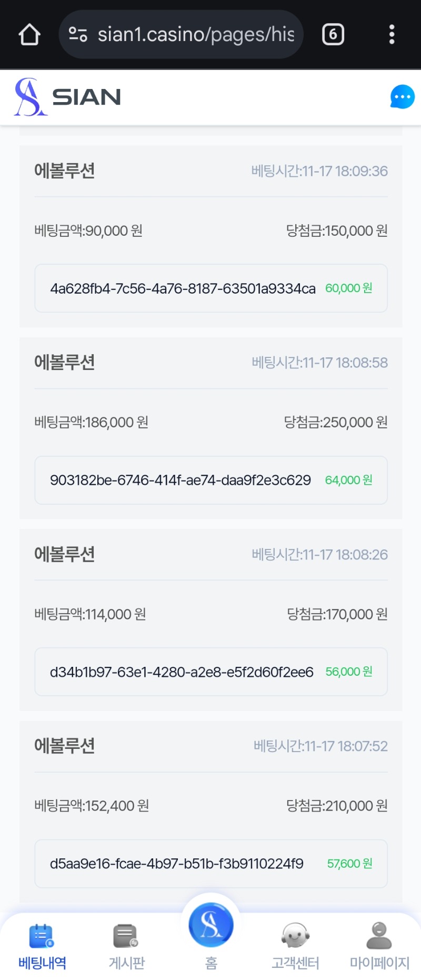Tap the browser home icon
Image resolution: width=421 pixels, height=980 pixels.
[x=29, y=35]
